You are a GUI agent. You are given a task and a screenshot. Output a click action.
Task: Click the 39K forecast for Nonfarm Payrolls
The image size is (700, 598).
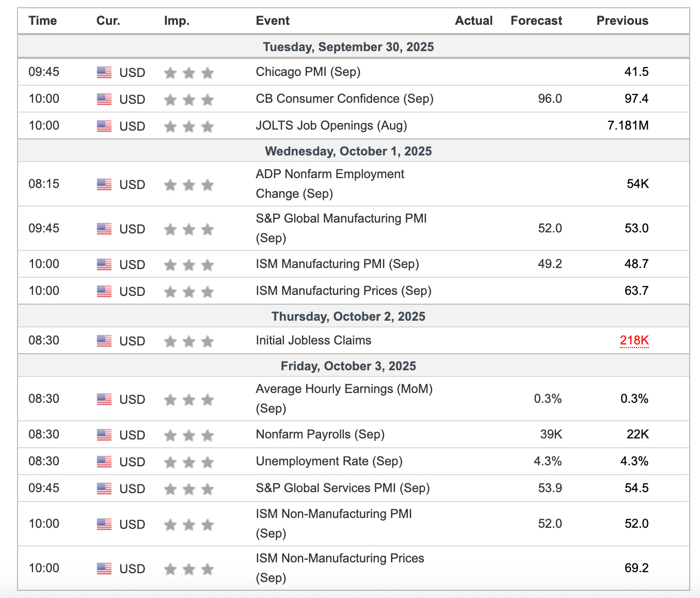551,434
